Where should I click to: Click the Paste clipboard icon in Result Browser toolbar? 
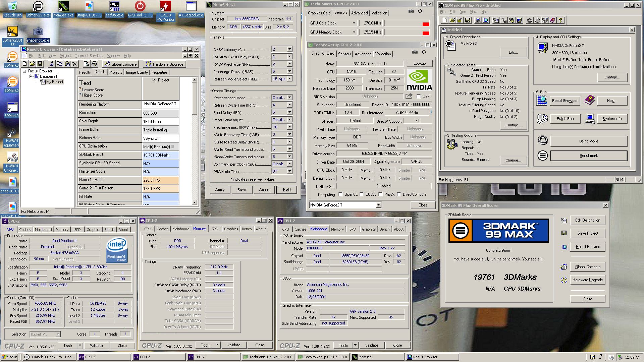point(67,64)
